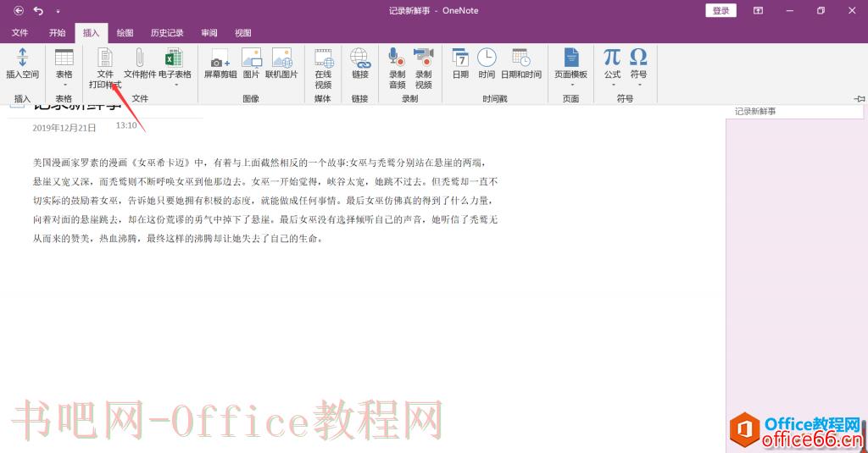Expand the Spreadsheet (电子表格) dropdown arrow

(175, 86)
